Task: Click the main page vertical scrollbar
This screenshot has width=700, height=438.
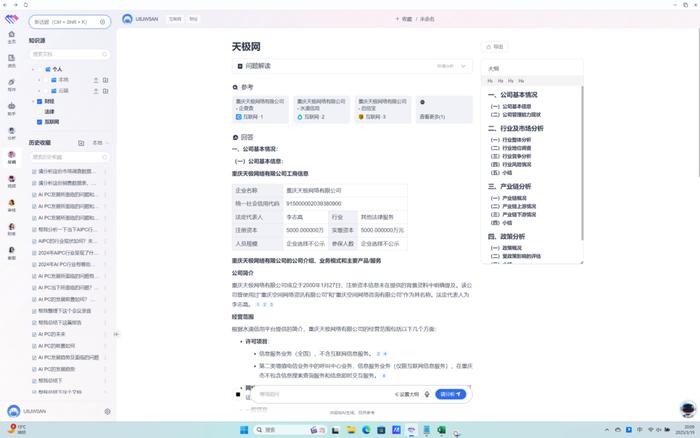Action: click(x=698, y=103)
